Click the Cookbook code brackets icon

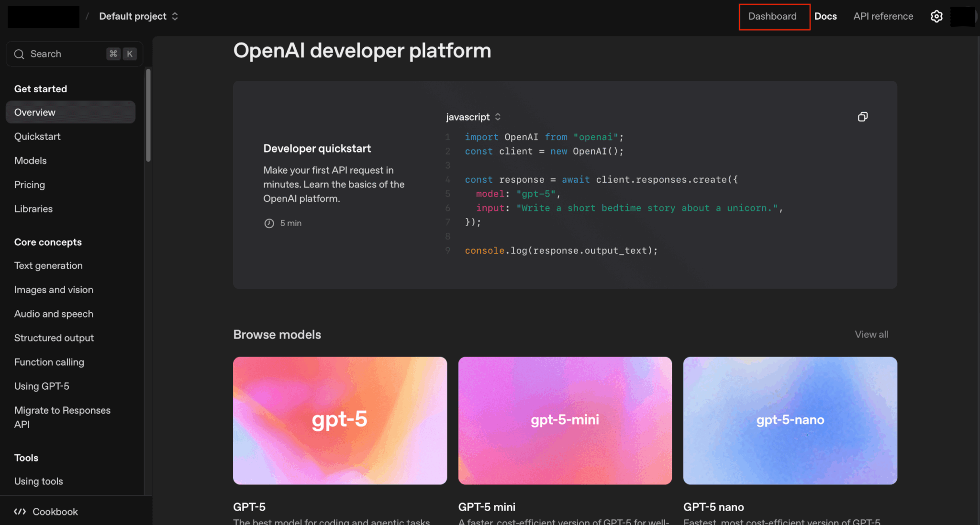pyautogui.click(x=20, y=512)
